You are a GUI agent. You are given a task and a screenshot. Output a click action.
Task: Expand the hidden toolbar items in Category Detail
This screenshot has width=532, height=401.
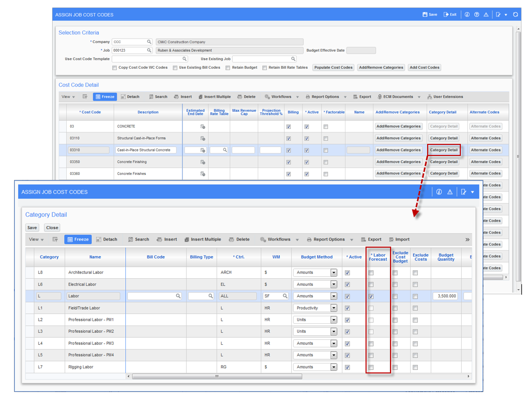click(467, 240)
